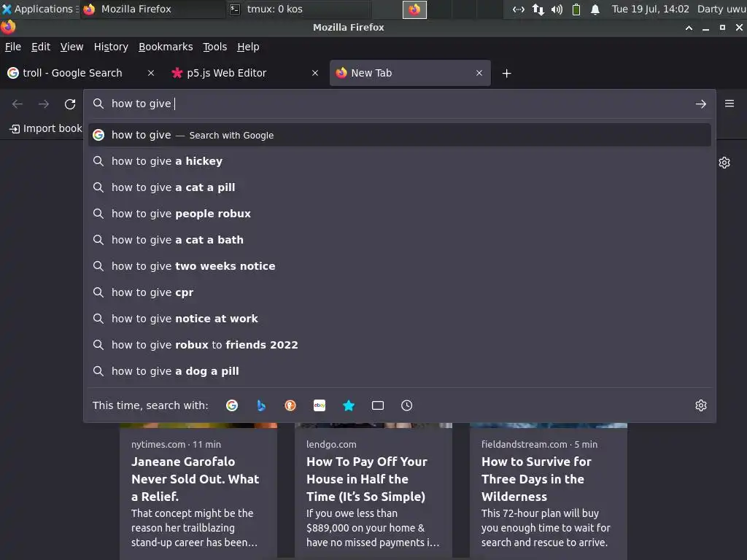Image resolution: width=747 pixels, height=560 pixels.
Task: Choose suggestion 'how to give a cat a pill'
Action: [399, 187]
